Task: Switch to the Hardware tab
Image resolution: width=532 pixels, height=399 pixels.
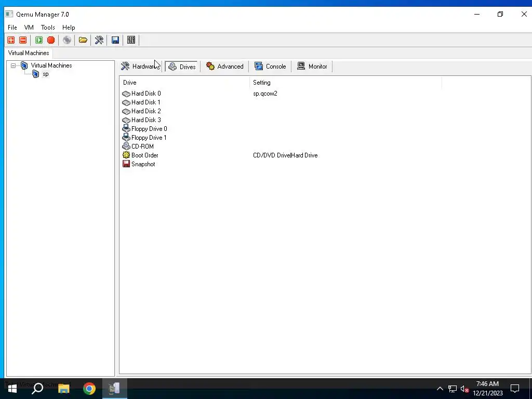Action: (140, 66)
